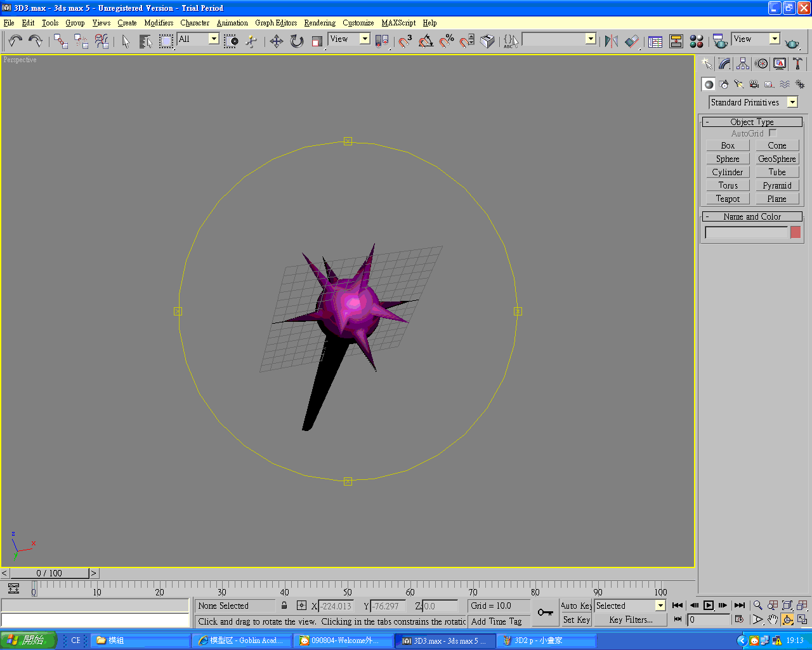Activate the Select and Uniform Scale tool
The width and height of the screenshot is (812, 650).
[x=317, y=41]
